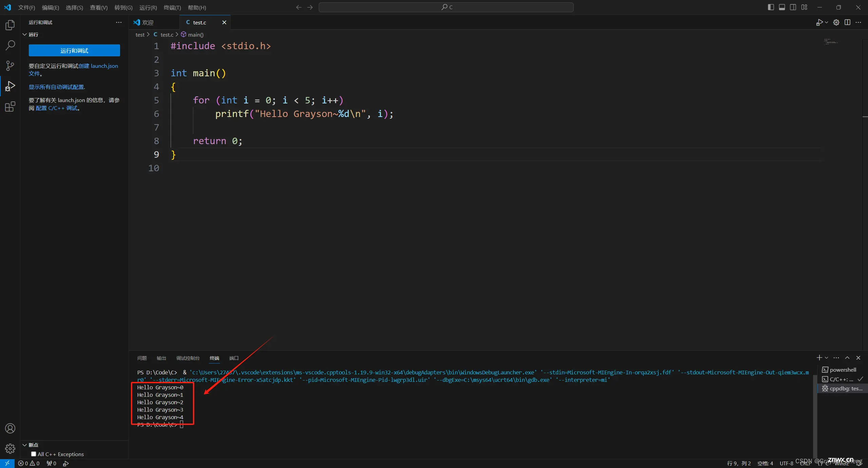Viewport: 868px width, 468px height.
Task: Click 行 9, 列 2 cursor position
Action: point(739,463)
